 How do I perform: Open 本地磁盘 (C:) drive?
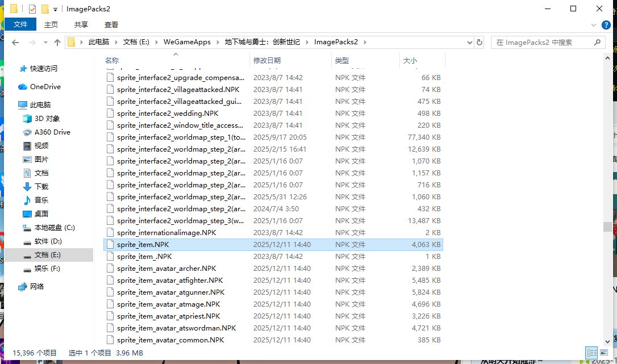(55, 228)
